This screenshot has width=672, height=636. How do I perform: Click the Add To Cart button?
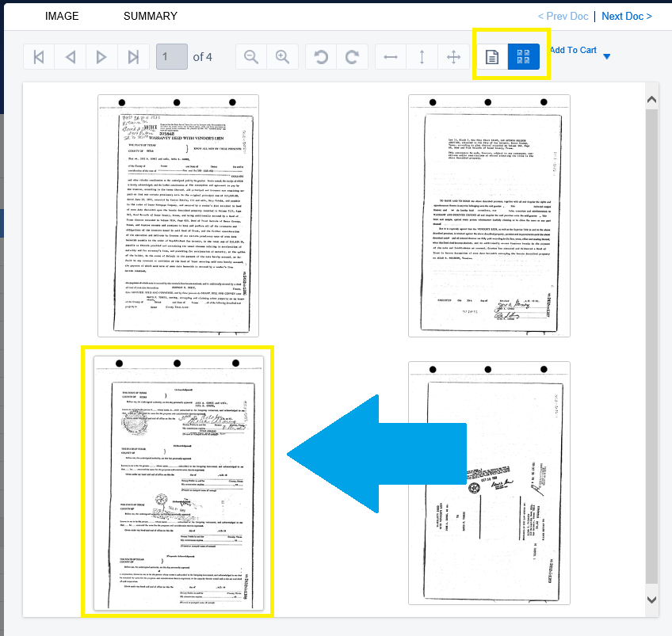[x=573, y=50]
